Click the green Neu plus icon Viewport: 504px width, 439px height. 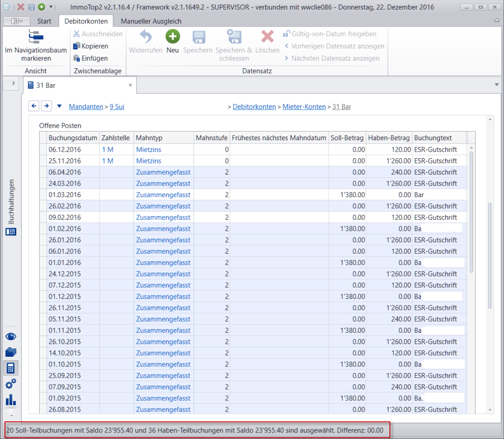[x=173, y=36]
